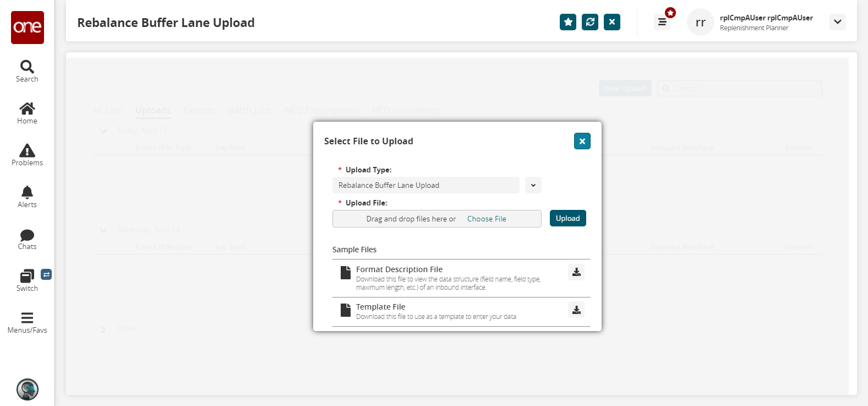The image size is (868, 406).
Task: Open the Menus/Favs hamburger icon
Action: tap(27, 318)
